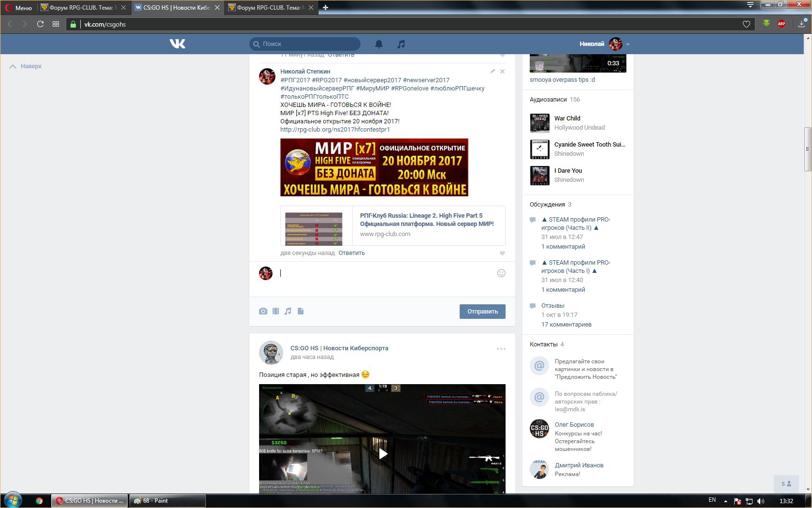Image resolution: width=812 pixels, height=508 pixels.
Task: Switch to 68 - Paint taskbar window
Action: pos(168,501)
